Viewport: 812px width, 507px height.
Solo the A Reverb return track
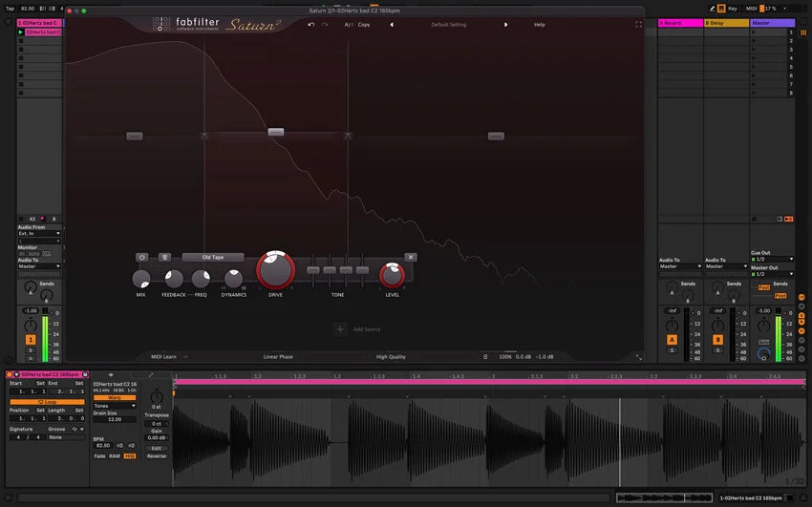(x=672, y=350)
